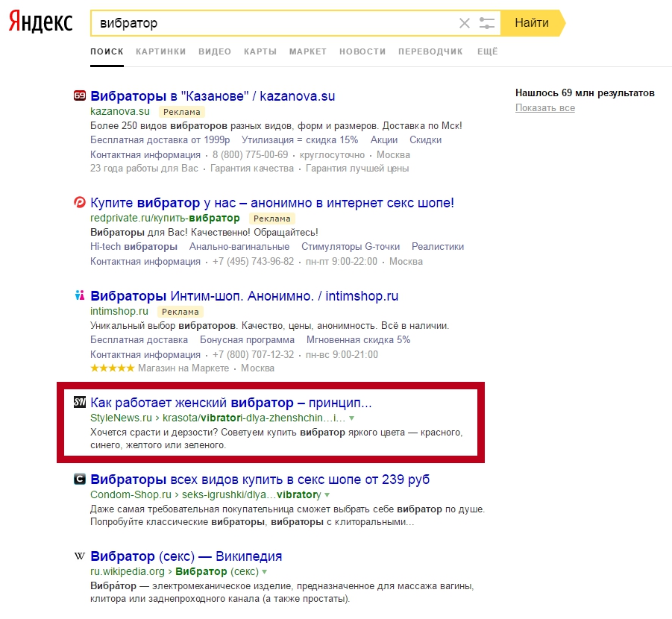Open Hi-tech вибраторы sitelink
Viewport: 672px width, 619px height.
click(134, 247)
